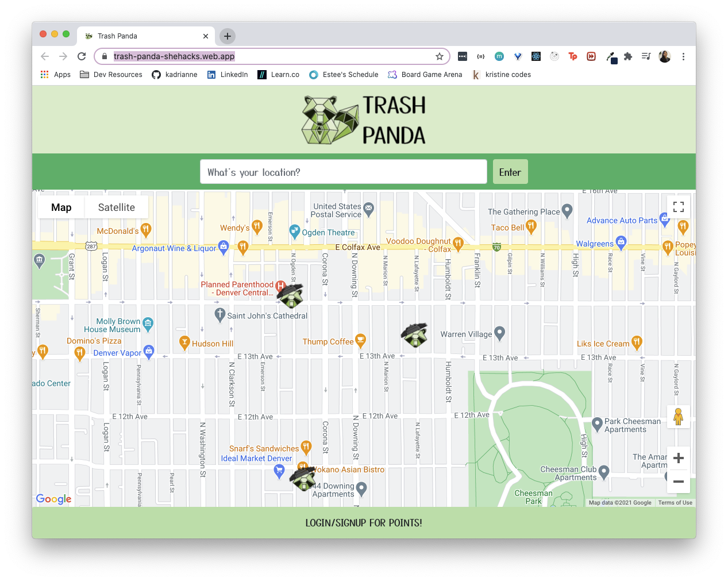Click the Ogden Theatre map pin
The image size is (728, 581).
(295, 232)
